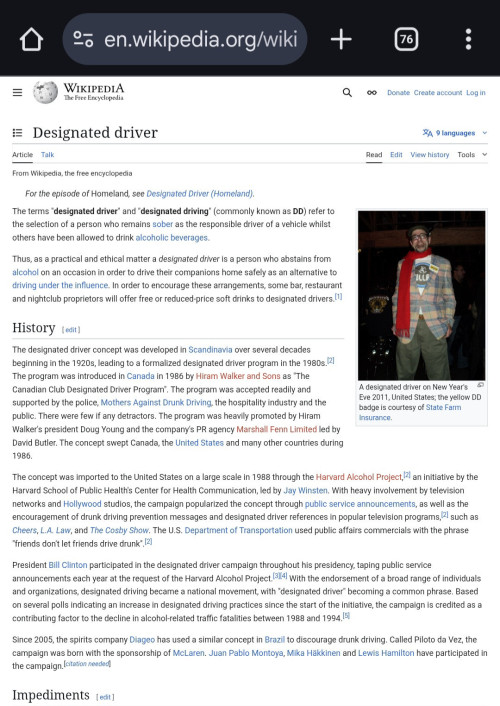
Task: Follow the Bill Clinton link
Action: (68, 565)
